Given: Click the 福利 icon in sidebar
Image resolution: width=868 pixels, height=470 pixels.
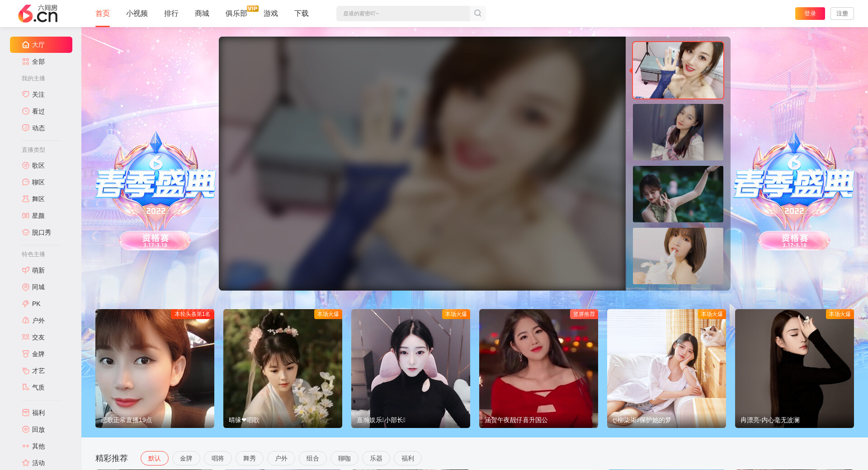Looking at the screenshot, I should pos(26,413).
